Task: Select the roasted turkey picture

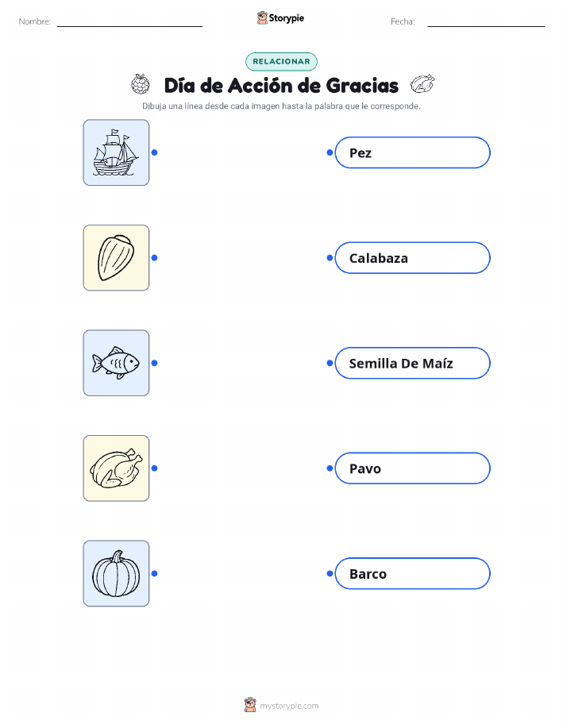Action: click(116, 468)
